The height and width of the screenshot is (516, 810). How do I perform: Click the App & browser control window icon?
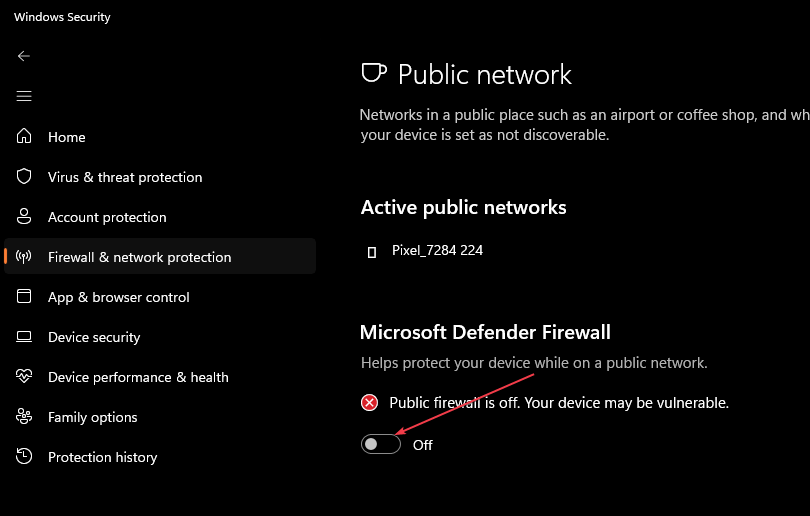pyautogui.click(x=24, y=296)
